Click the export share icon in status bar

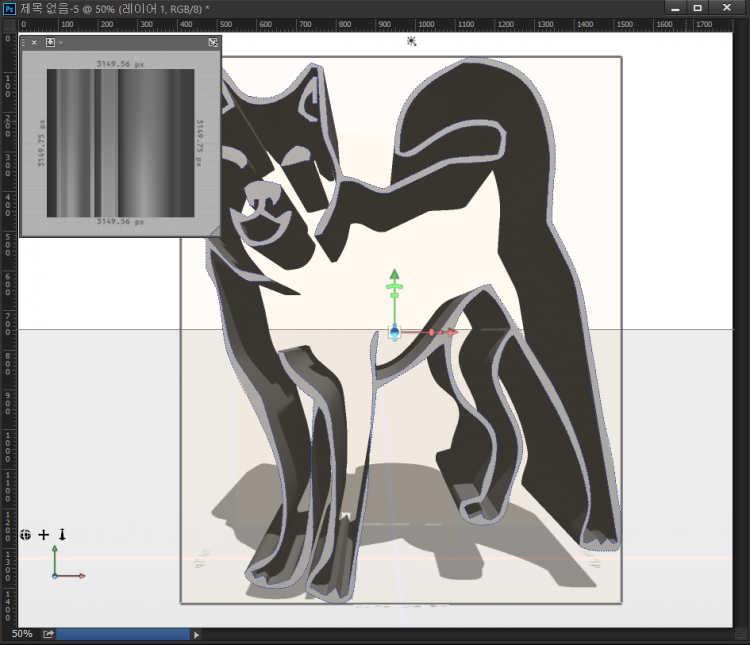pos(47,634)
